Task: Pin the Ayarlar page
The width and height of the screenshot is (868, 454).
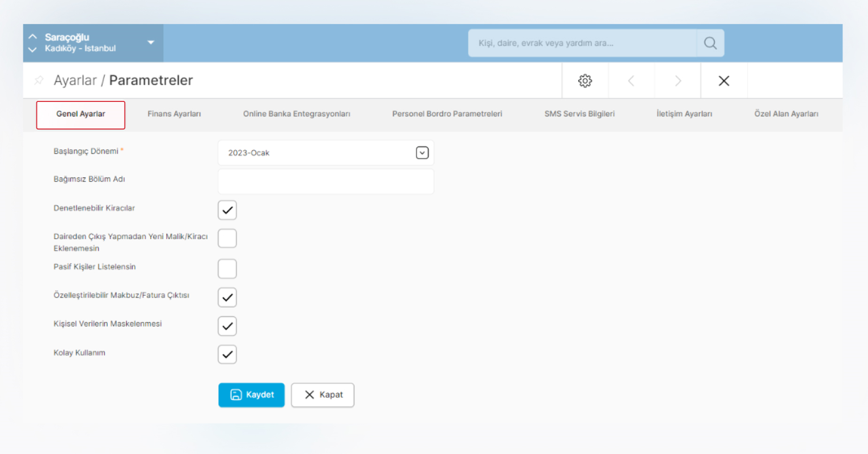Action: coord(39,80)
